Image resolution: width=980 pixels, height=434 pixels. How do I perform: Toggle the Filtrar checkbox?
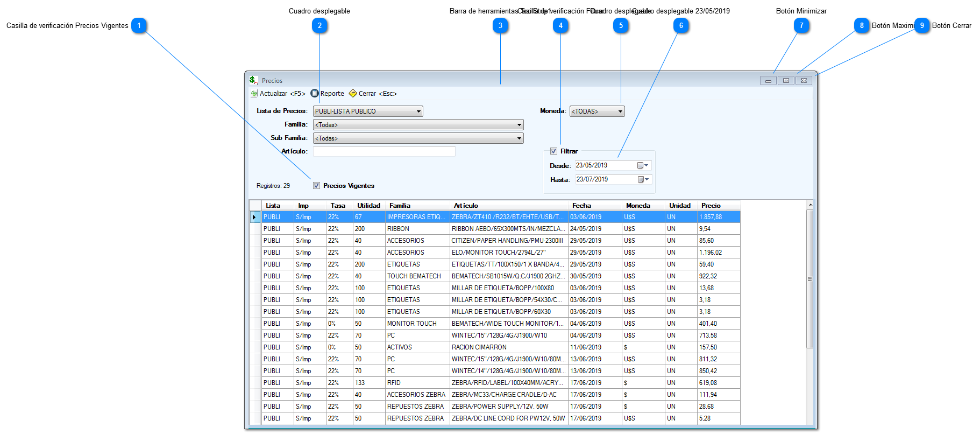[553, 151]
